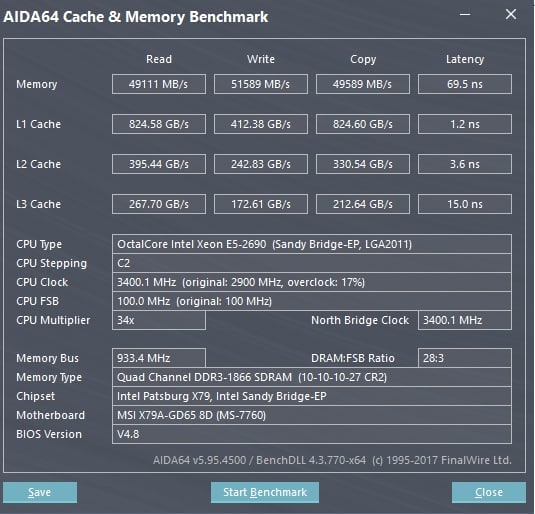Click the window title AIDA64 Cache & Memory Benchmark
Screen dimensions: 535x514
[x=136, y=17]
